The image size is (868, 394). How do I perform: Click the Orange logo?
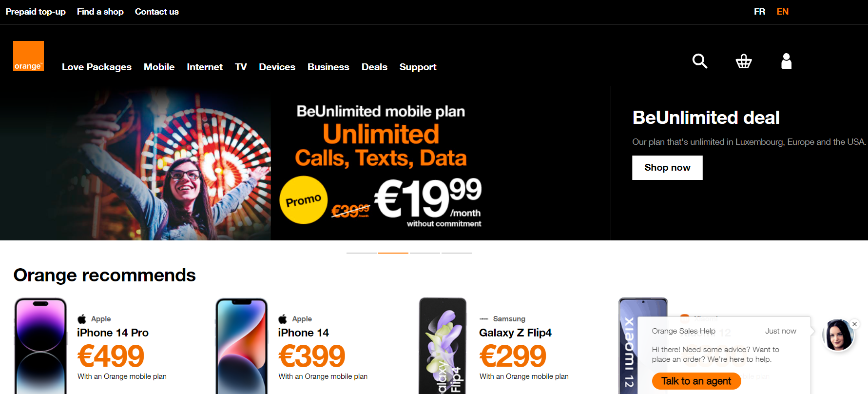pyautogui.click(x=28, y=56)
